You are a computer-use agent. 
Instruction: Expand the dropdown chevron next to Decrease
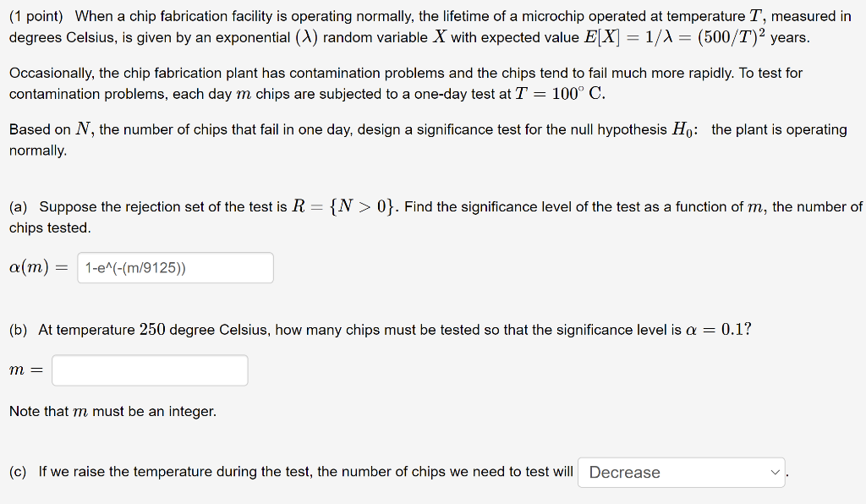coord(775,472)
